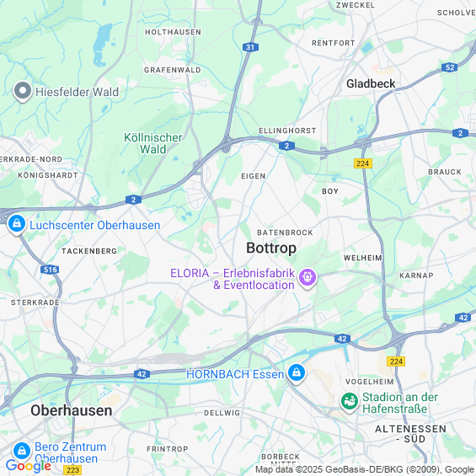Image resolution: width=476 pixels, height=476 pixels.
Task: Click the A52 highway shield near Gladbeck
Action: coord(450,67)
